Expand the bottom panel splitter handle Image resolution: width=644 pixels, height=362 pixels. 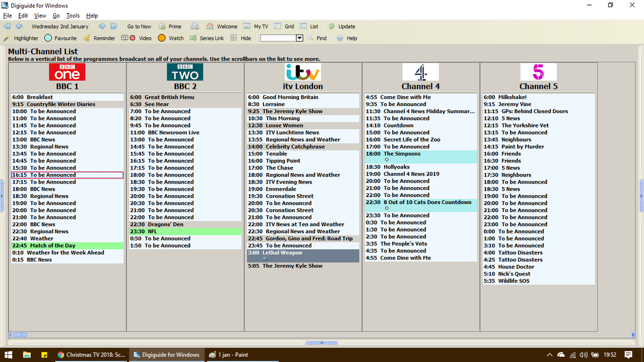click(322, 343)
